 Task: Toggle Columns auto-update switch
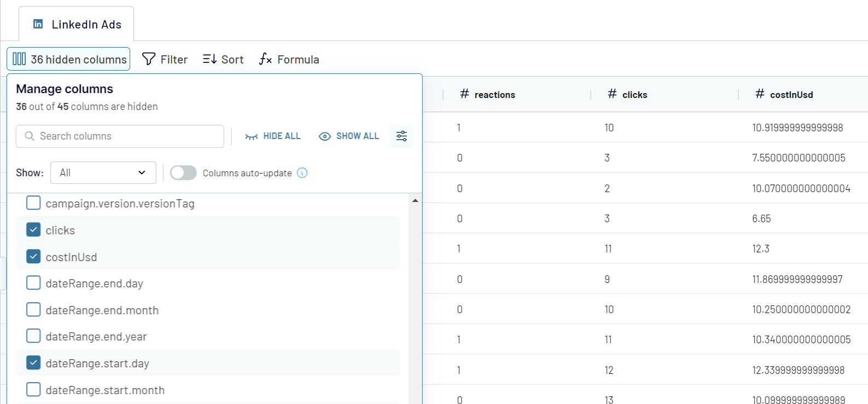(x=183, y=173)
